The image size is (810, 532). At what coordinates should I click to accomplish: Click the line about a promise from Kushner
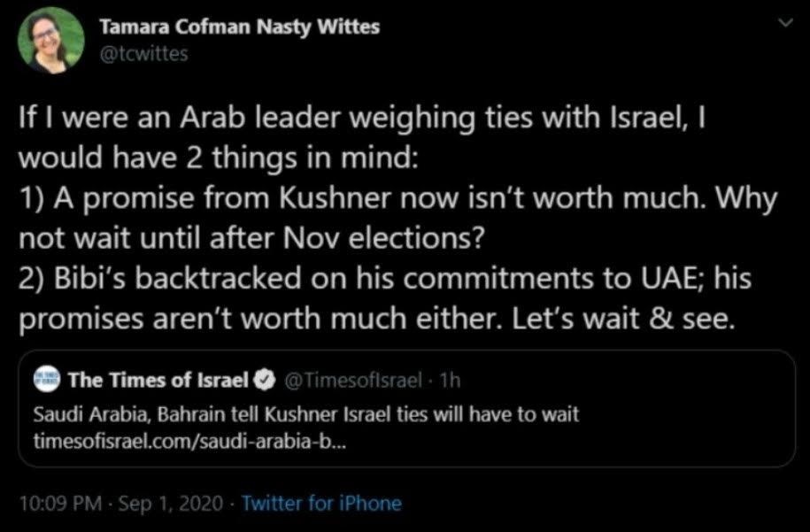point(397,199)
